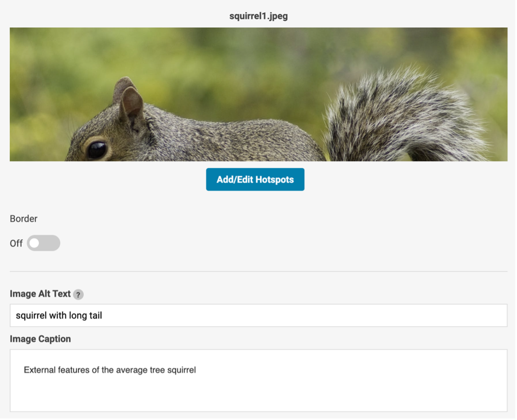Viewport: 517px width, 420px height.
Task: Click inside the Image Caption text area
Action: click(x=258, y=380)
